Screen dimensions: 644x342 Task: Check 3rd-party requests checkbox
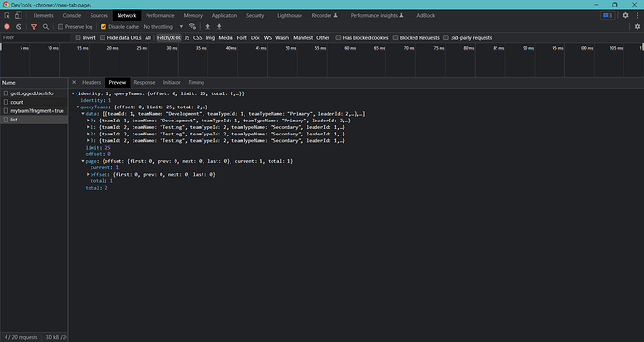coord(446,37)
